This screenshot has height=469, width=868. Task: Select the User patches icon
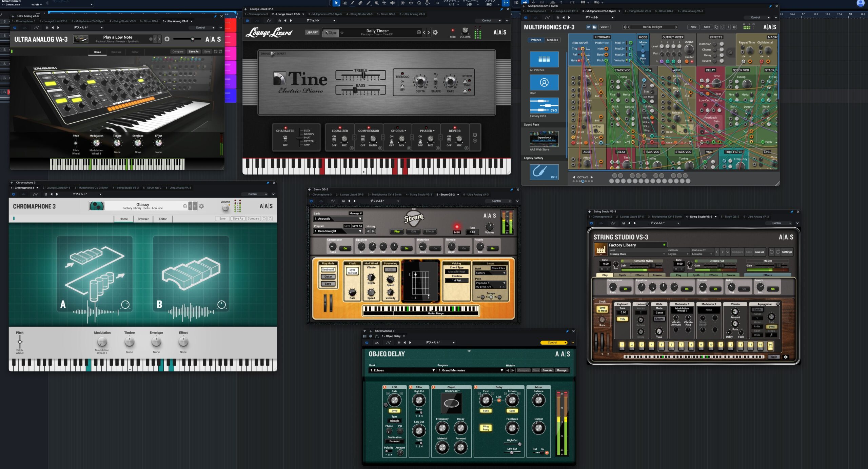(x=544, y=82)
